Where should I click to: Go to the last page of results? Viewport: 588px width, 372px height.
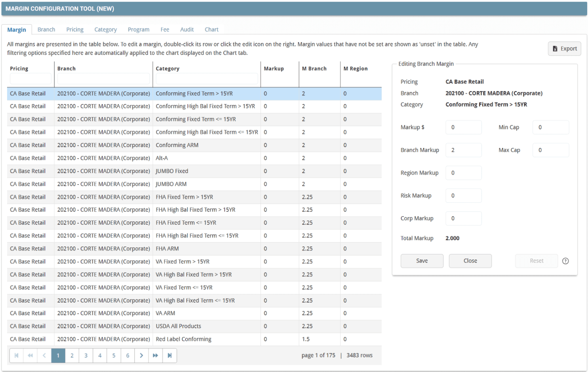[x=169, y=355]
